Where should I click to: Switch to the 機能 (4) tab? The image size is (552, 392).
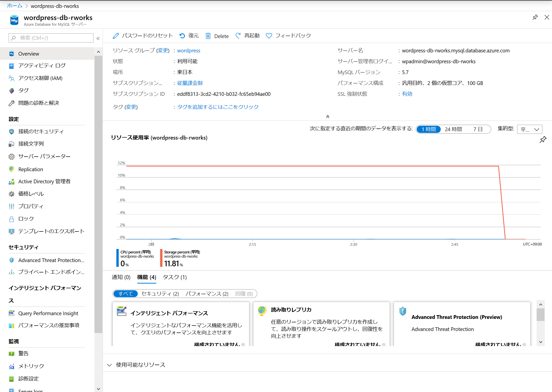147,277
